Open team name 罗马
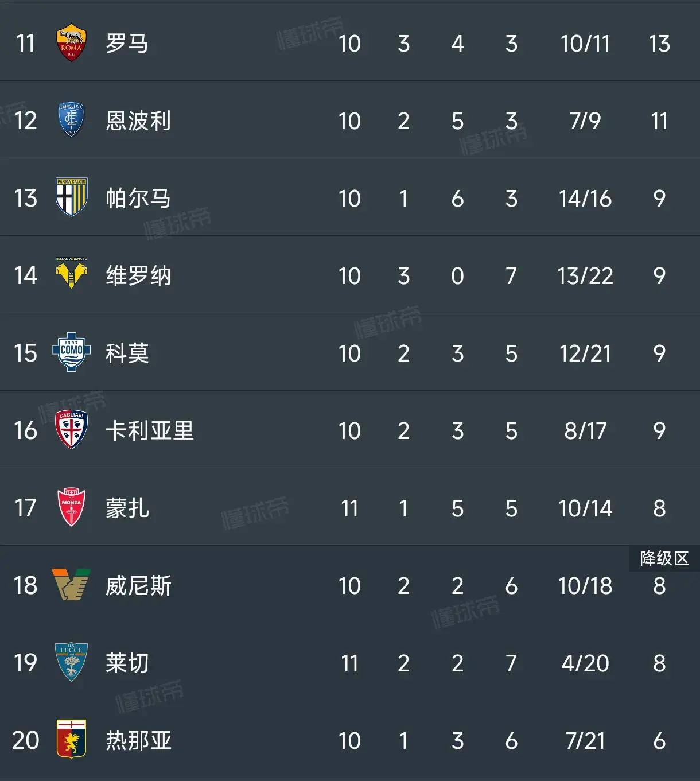 pos(127,43)
